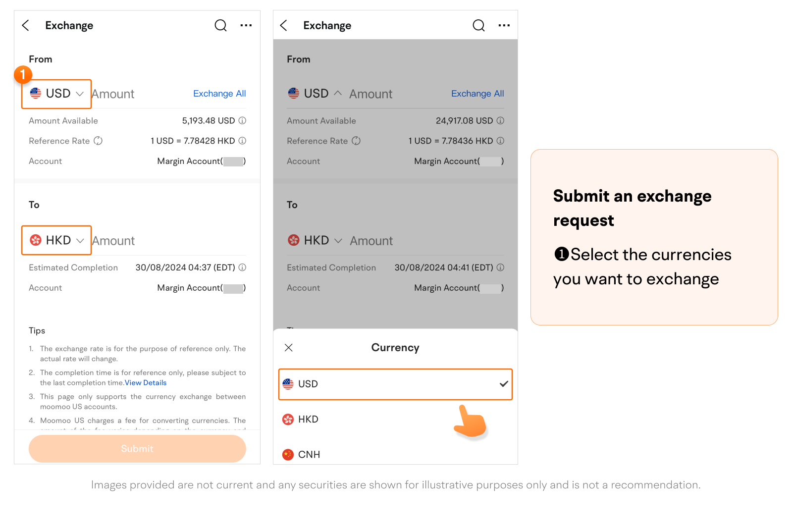Click the Submit button
792x532 pixels.
pos(137,449)
